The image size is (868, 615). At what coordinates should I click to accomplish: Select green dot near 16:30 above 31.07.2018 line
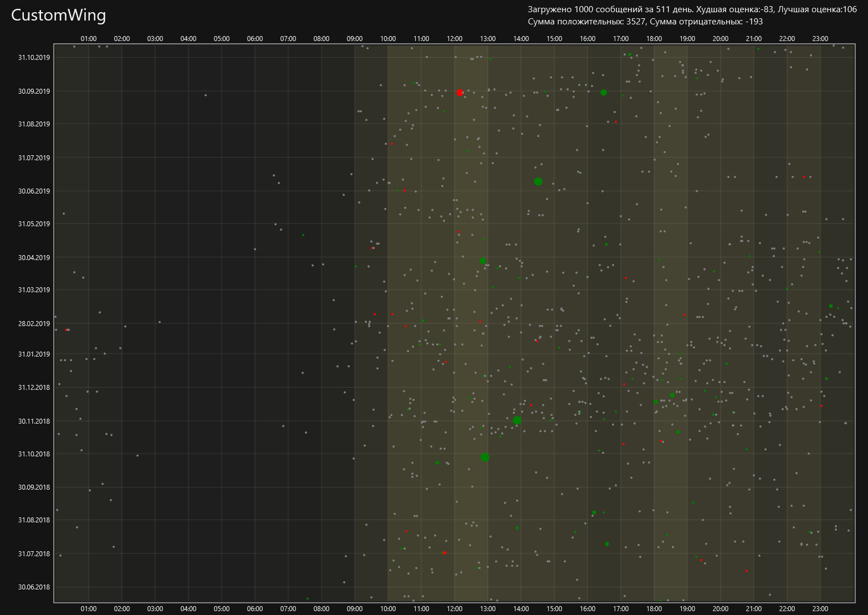click(607, 544)
